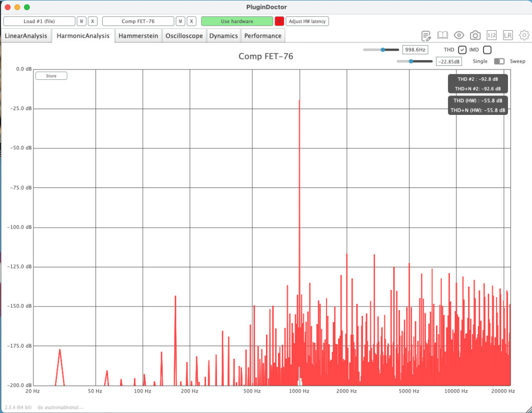
Task: Uncheck the THD checkbox
Action: tap(462, 50)
